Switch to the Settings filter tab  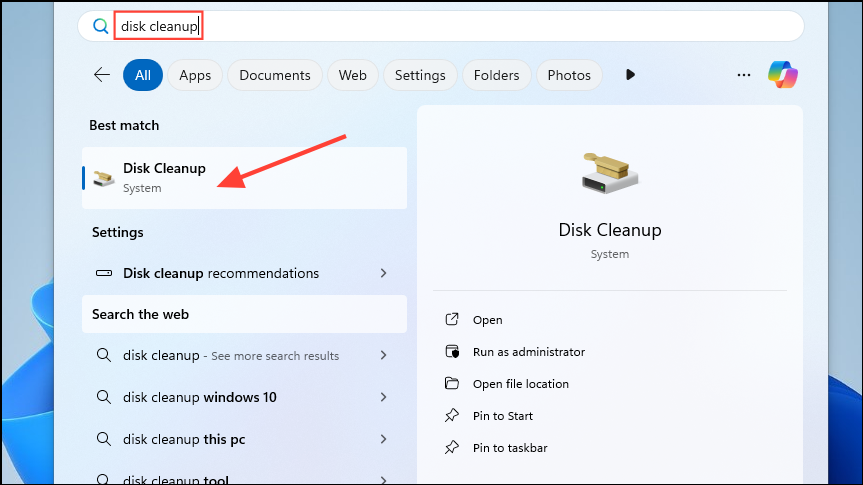[420, 75]
